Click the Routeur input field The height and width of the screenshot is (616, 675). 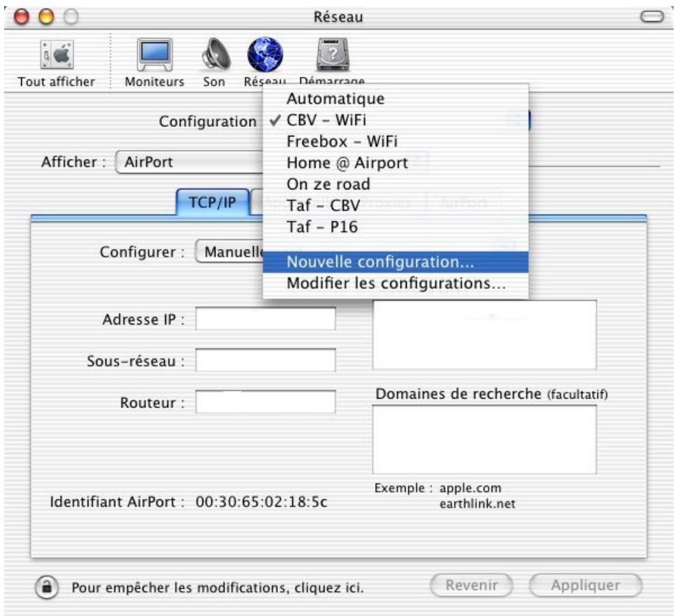pos(265,402)
